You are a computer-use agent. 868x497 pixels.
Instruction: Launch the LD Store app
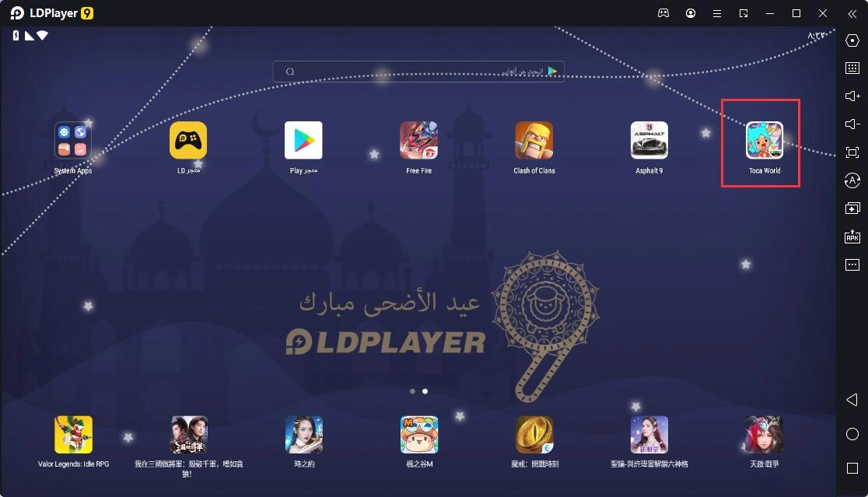pos(188,140)
